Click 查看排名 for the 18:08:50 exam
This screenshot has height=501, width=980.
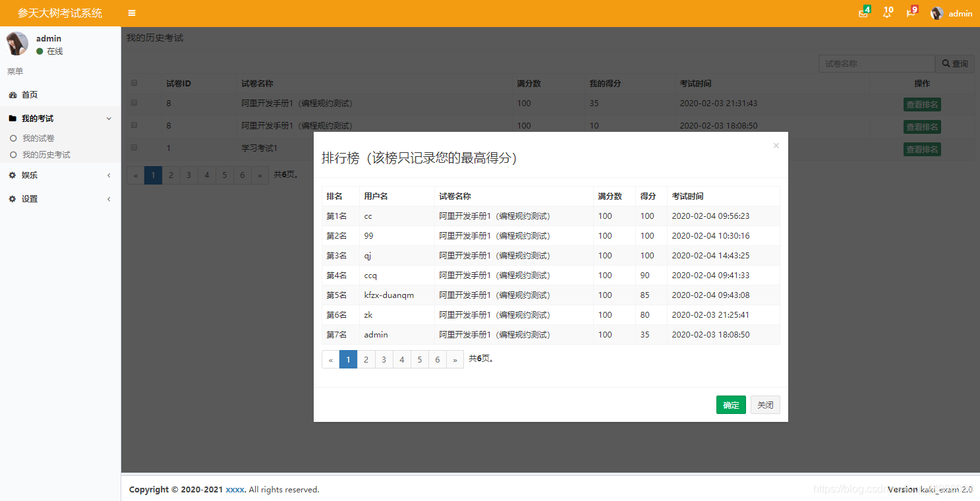tap(922, 127)
